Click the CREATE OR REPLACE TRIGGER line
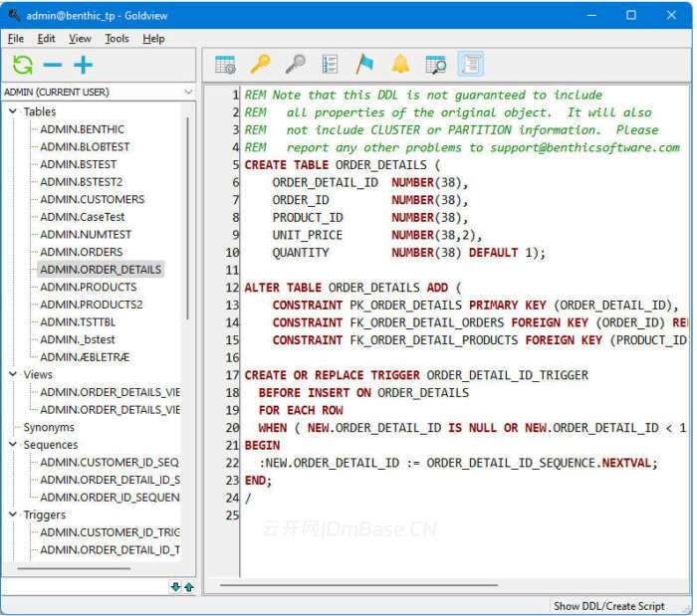This screenshot has width=697, height=616. pos(416,375)
